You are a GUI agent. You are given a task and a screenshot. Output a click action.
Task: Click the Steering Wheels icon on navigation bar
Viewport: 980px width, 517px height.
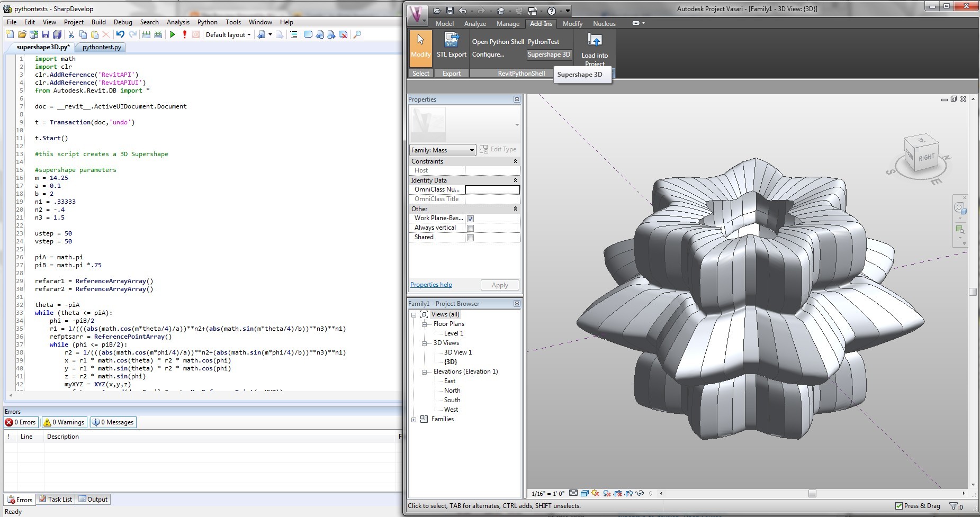pos(960,208)
